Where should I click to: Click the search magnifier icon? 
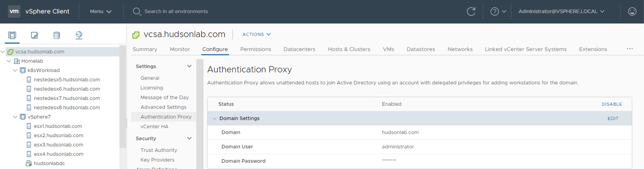[137, 12]
